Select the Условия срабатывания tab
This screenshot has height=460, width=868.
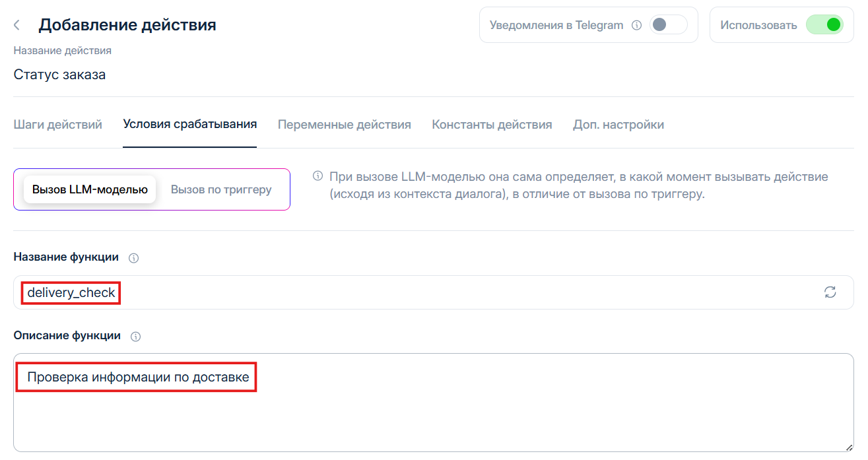point(189,124)
